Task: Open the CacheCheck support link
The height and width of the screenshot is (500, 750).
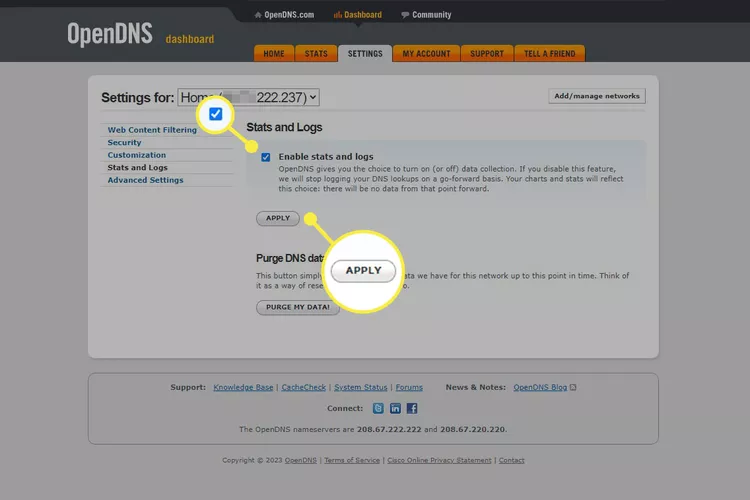Action: pyautogui.click(x=304, y=387)
